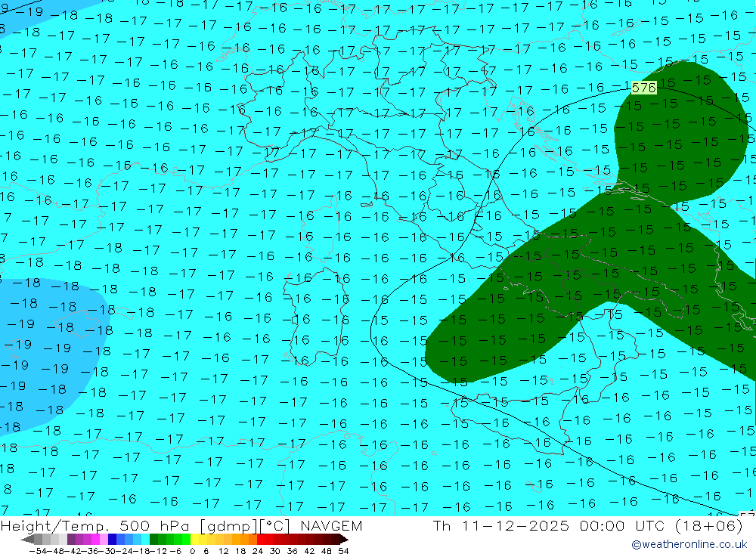Select the bright red swatch at 24 on the legend

tap(262, 540)
